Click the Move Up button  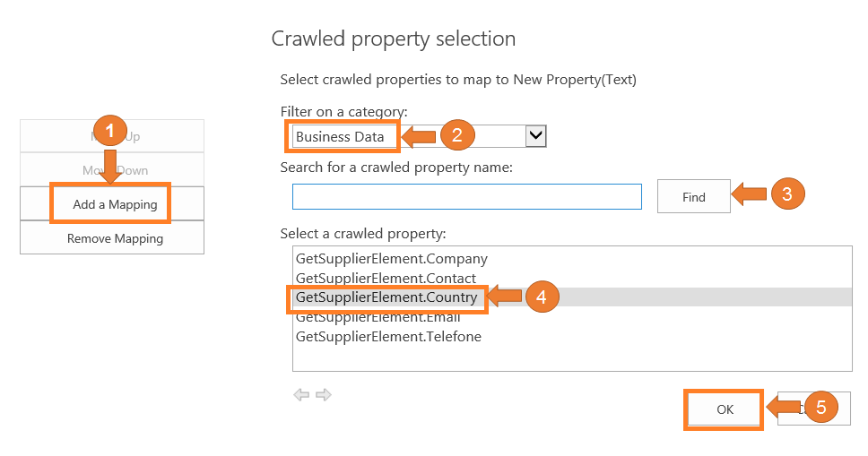click(112, 136)
